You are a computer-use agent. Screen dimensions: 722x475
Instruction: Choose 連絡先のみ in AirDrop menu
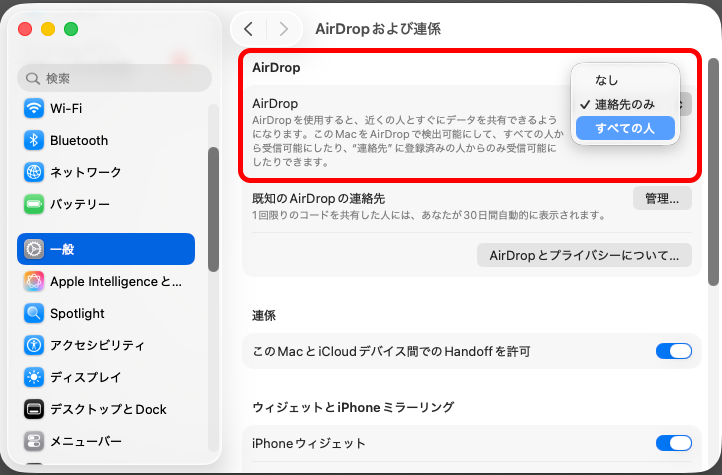point(625,104)
